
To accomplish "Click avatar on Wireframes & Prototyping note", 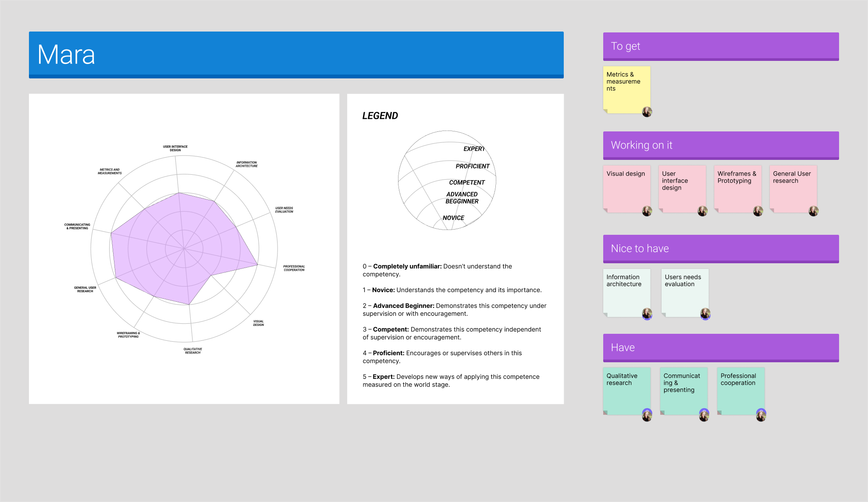I will pos(758,211).
